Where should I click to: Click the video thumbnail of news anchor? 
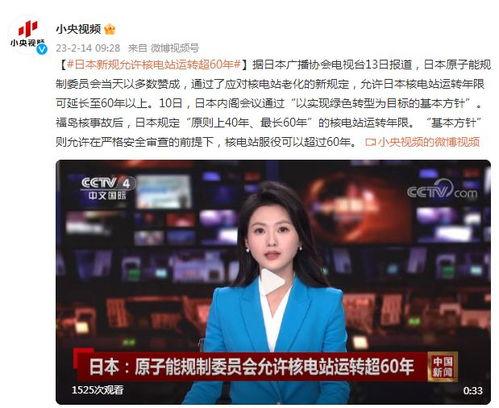tap(273, 282)
